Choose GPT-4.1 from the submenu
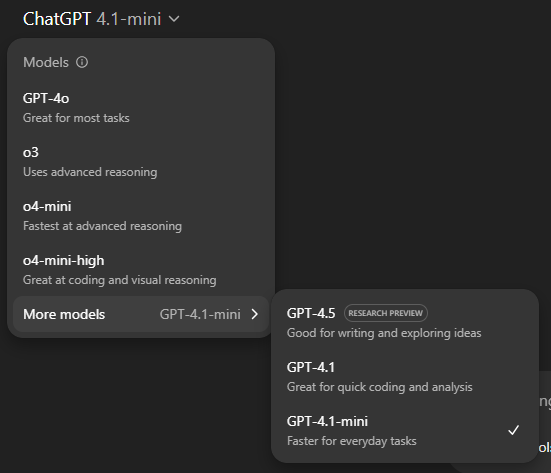551x473 pixels. [405, 377]
